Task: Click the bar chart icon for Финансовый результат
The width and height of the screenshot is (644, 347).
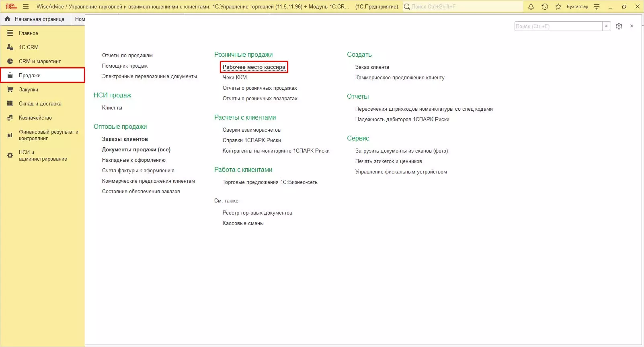Action: pos(10,135)
